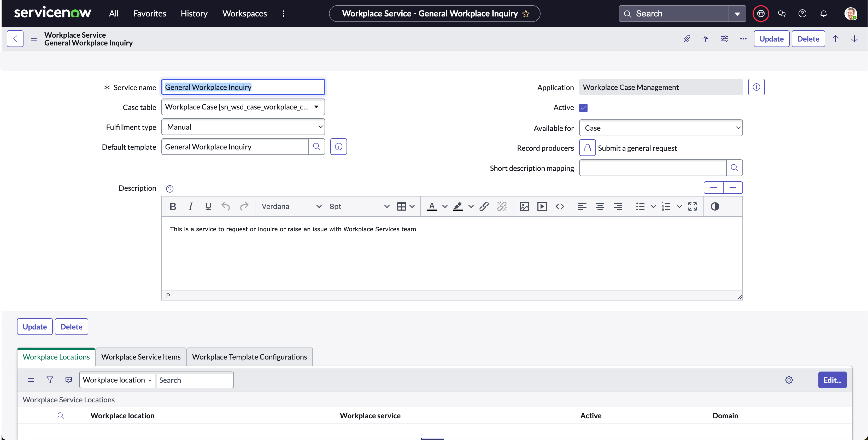Open the Case table dropdown
The width and height of the screenshot is (868, 440).
pos(243,107)
